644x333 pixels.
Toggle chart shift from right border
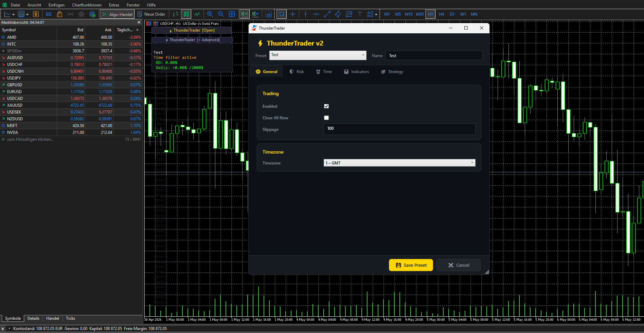click(x=255, y=14)
